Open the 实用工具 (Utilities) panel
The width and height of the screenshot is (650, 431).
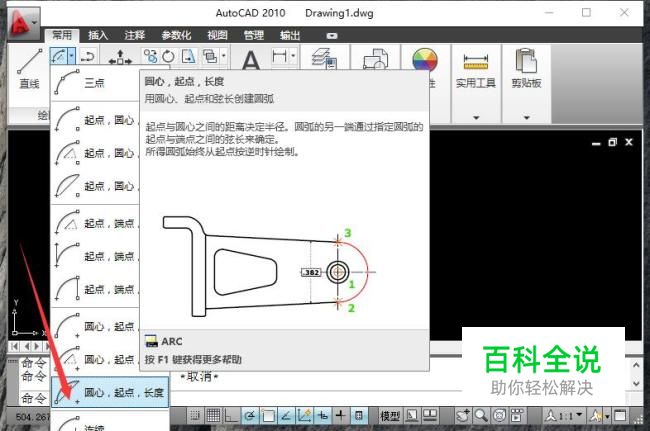tap(475, 69)
